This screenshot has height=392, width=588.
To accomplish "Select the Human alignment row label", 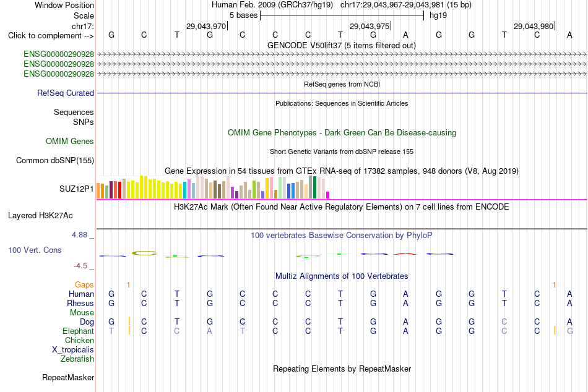I will [81, 294].
